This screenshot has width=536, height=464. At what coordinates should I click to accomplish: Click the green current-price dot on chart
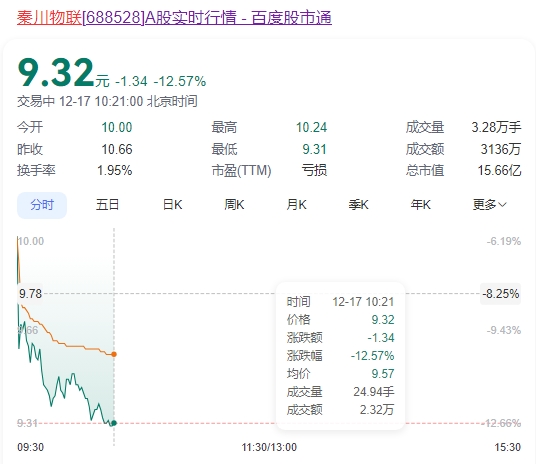pyautogui.click(x=114, y=423)
